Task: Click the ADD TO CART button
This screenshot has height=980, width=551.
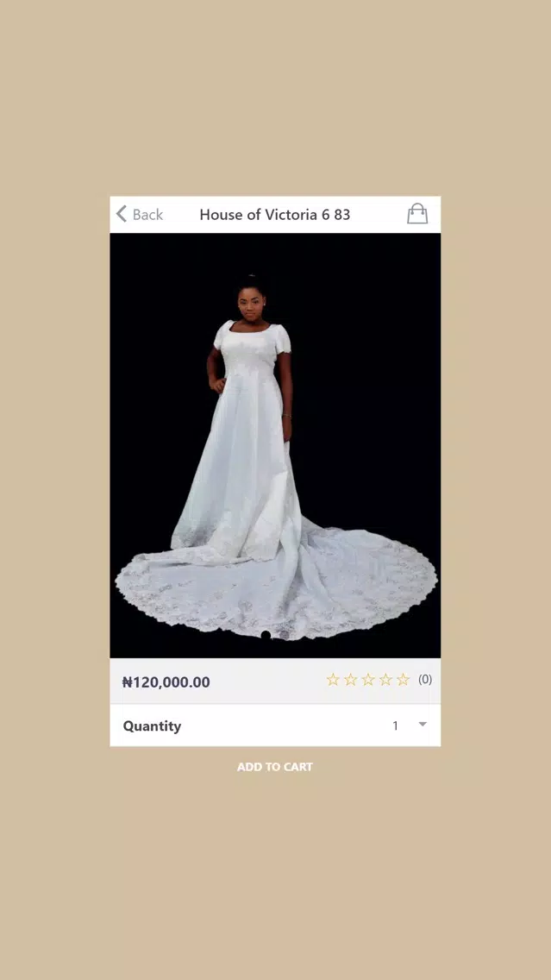Action: pyautogui.click(x=275, y=767)
